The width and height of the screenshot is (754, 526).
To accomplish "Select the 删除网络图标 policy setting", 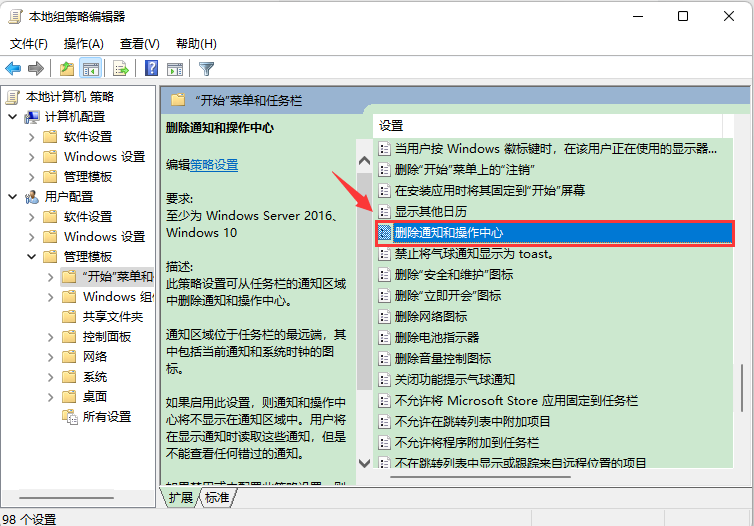I will pos(430,316).
